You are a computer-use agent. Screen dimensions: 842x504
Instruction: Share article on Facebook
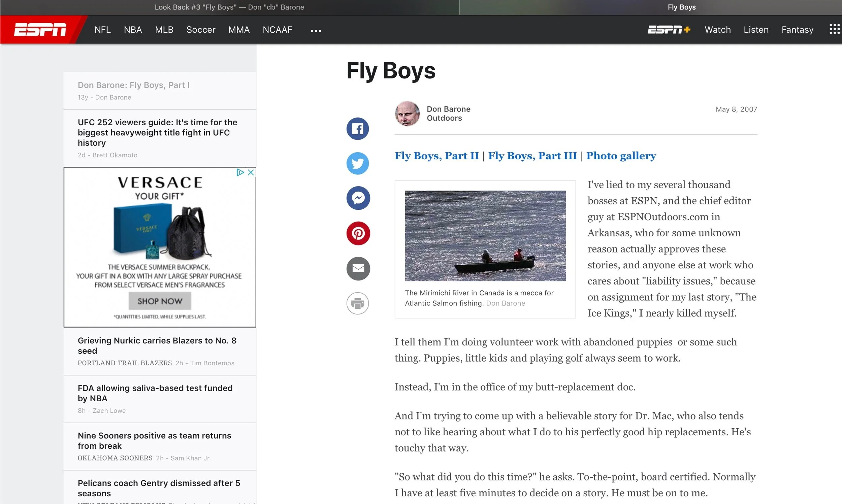click(x=358, y=129)
